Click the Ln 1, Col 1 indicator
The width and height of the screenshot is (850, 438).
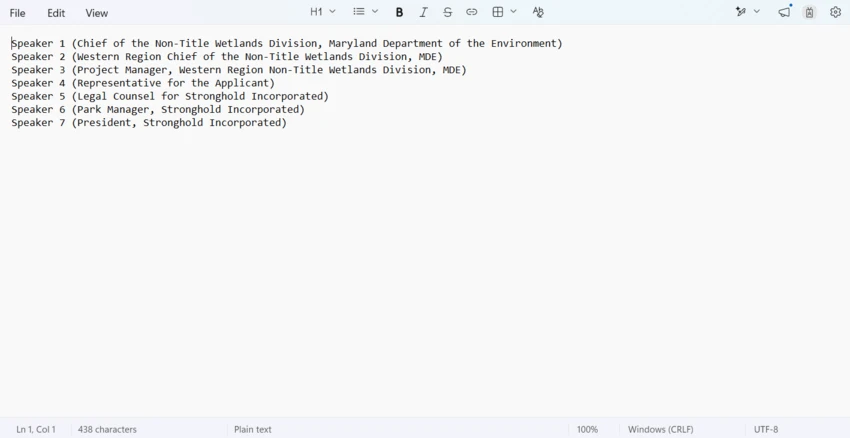pos(36,429)
